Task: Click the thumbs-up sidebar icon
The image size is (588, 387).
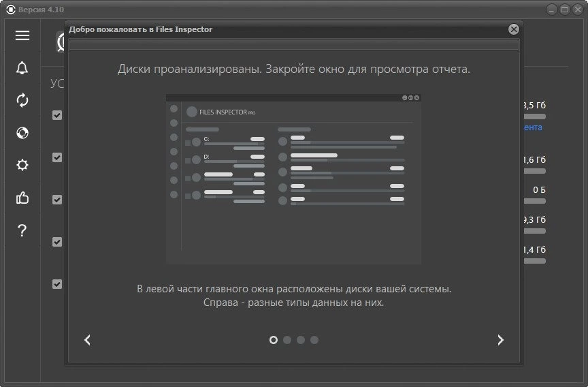Action: point(22,198)
